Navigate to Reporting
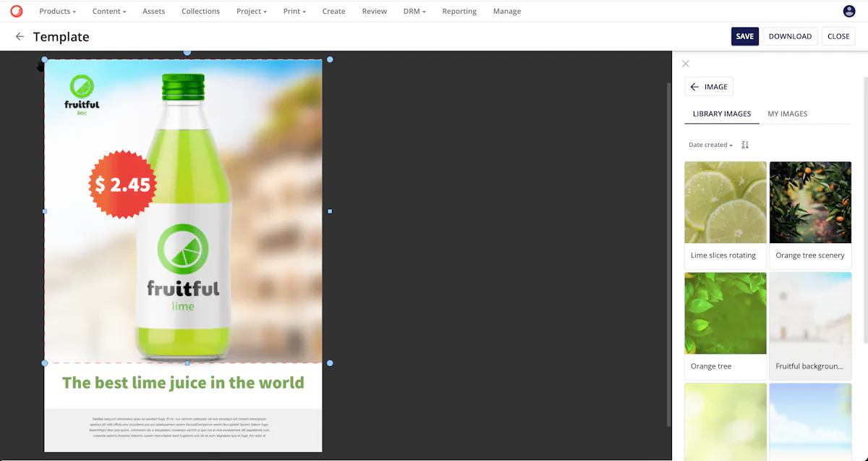This screenshot has width=868, height=461. [459, 12]
